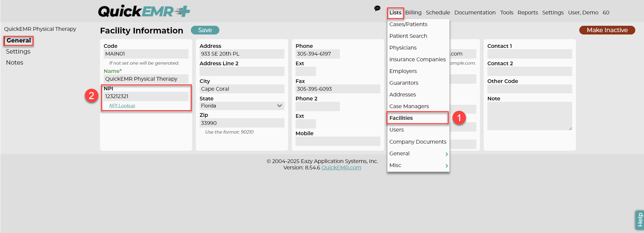Open the State dropdown showing Florida
Screen dimensions: 644x233
point(242,106)
